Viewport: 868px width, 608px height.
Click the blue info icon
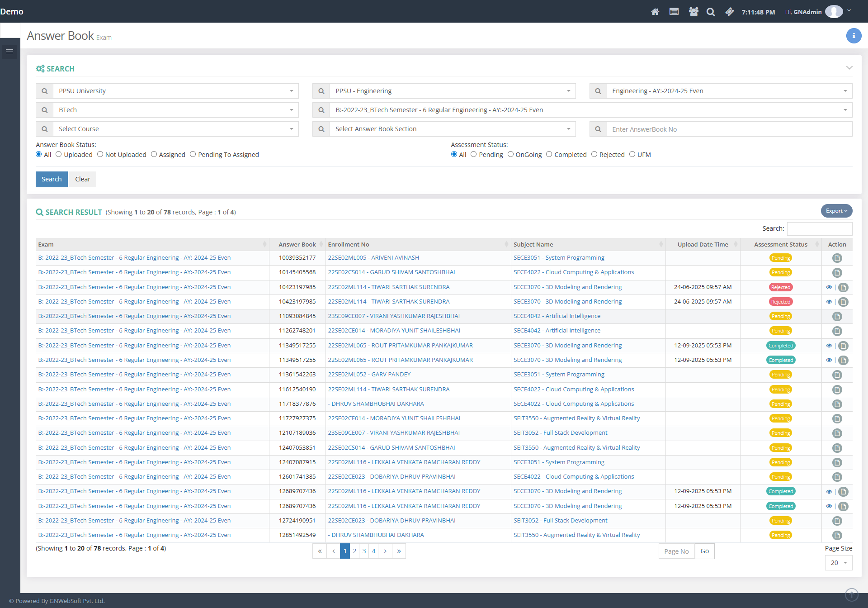(x=854, y=35)
